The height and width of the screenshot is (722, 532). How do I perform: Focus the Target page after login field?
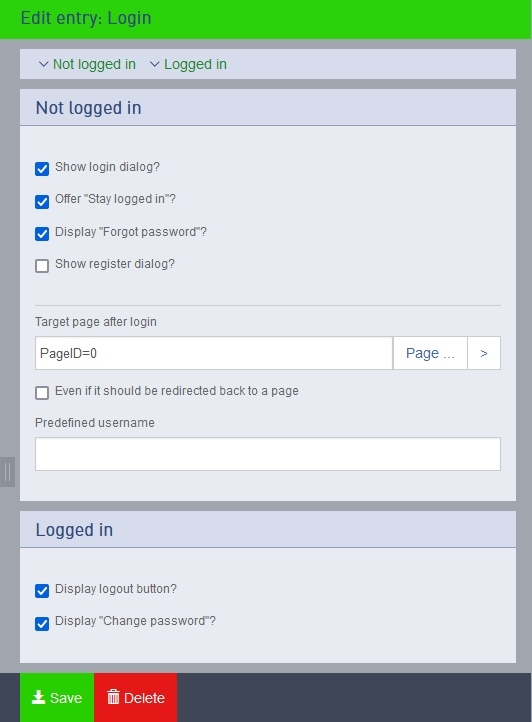click(214, 353)
